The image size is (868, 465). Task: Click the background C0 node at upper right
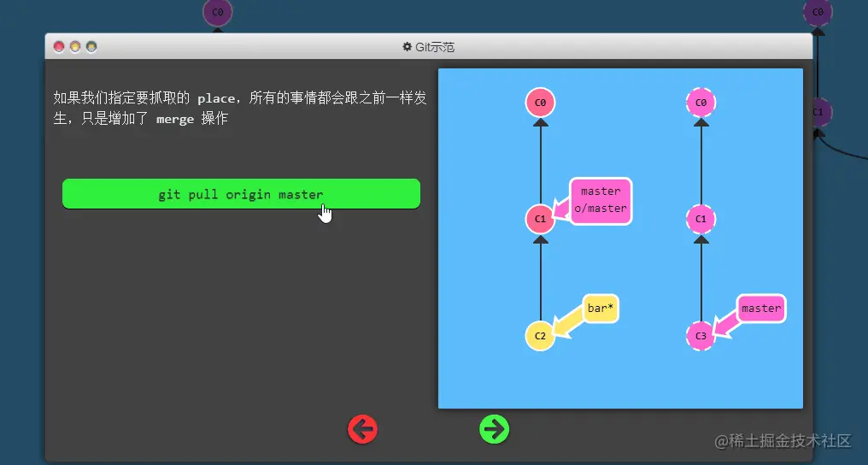(818, 12)
